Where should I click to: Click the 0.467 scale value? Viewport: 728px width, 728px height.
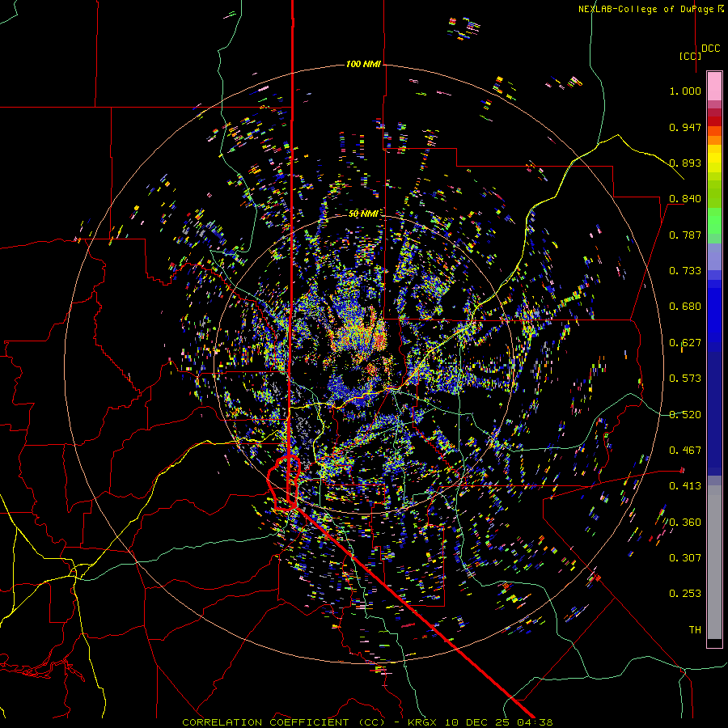[x=685, y=451]
